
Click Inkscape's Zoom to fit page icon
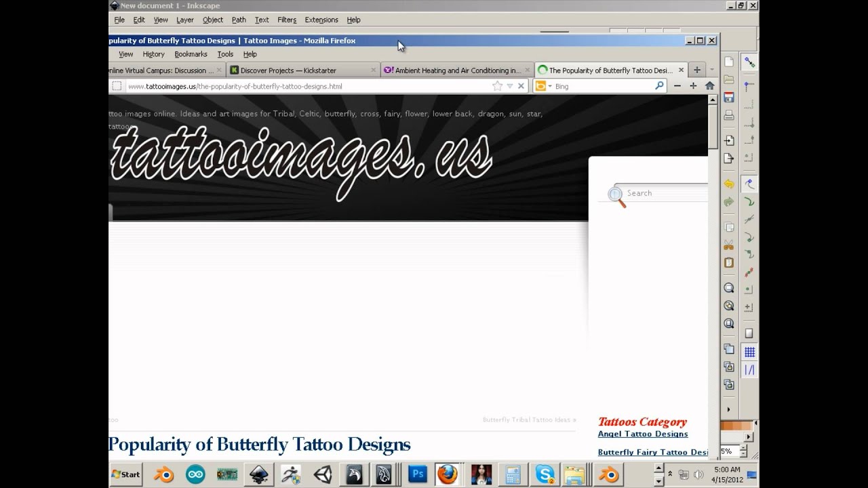point(729,323)
